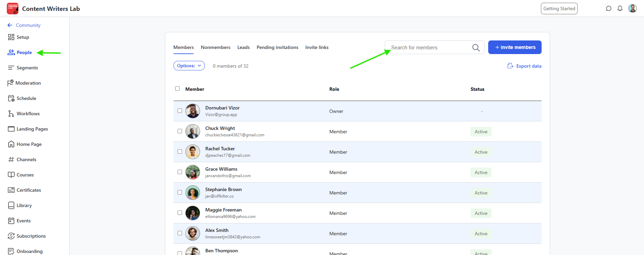
Task: Expand the Options dropdown
Action: [189, 66]
